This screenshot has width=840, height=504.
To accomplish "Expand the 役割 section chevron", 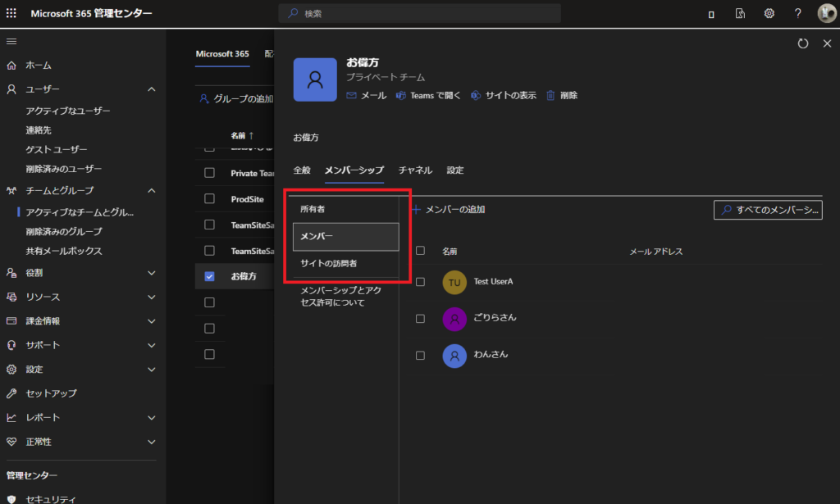I will (x=152, y=273).
